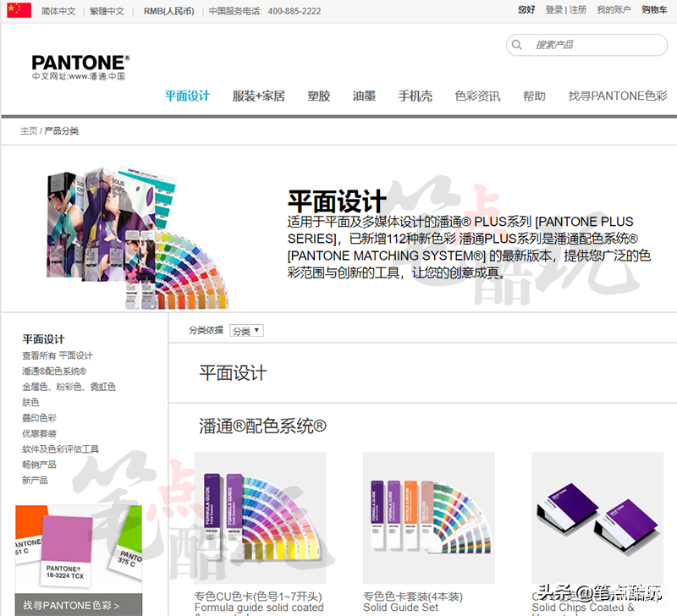Click the China flag icon
677x616 pixels.
(x=19, y=10)
